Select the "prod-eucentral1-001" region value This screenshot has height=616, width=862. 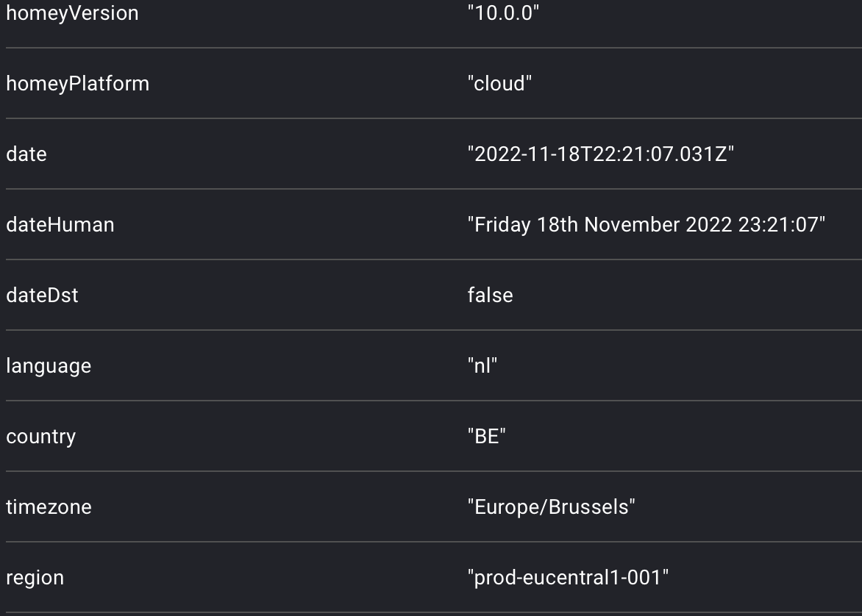[569, 578]
